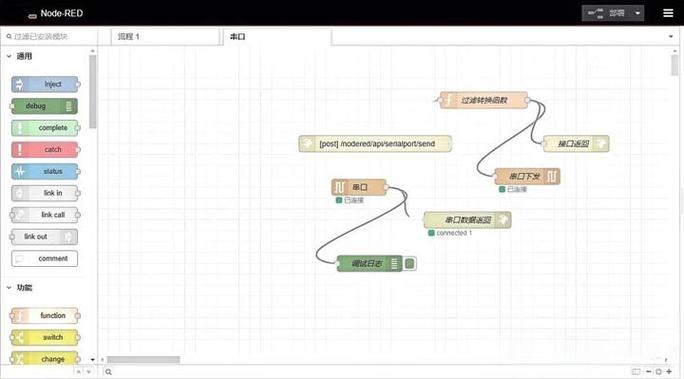The height and width of the screenshot is (379, 684).
Task: Select the link out node
Action: (x=44, y=236)
